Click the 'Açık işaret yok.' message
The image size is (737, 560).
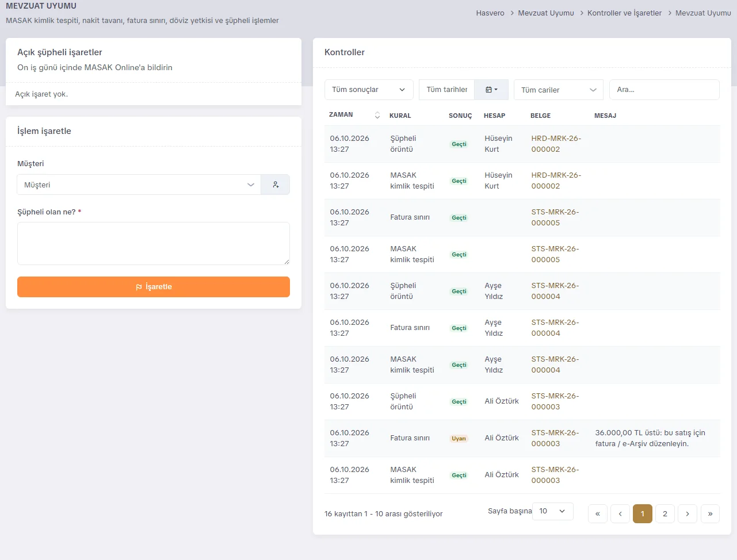(41, 94)
